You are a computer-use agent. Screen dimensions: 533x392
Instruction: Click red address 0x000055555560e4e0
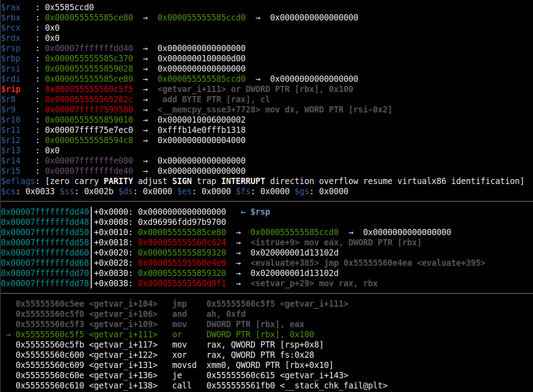(182, 263)
